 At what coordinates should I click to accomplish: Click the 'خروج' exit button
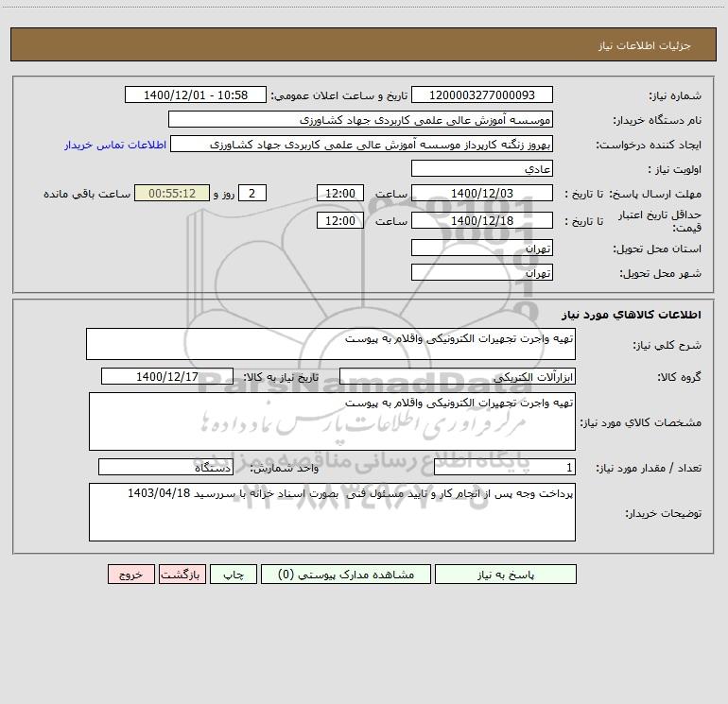130,574
